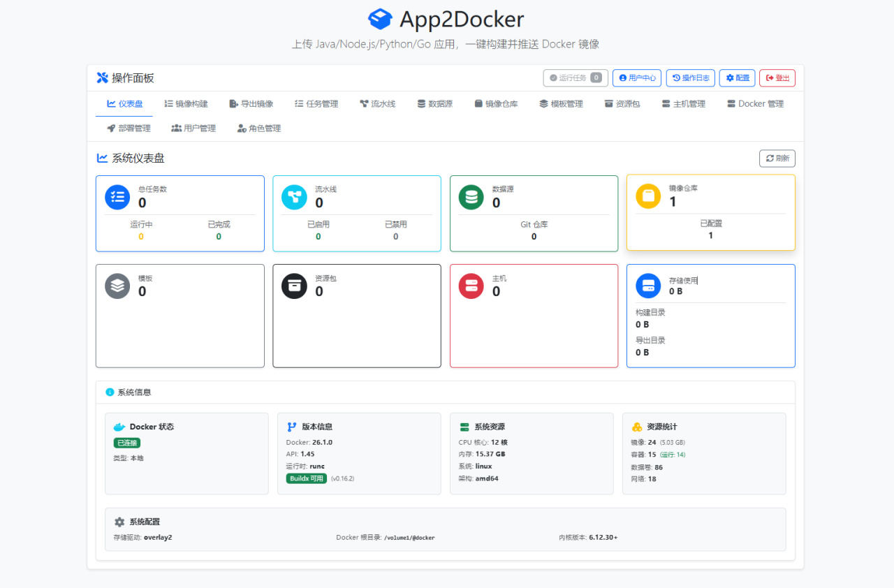Screen dimensions: 894x588
Task: Click the Docker whale icon beside Docker 状态
Action: click(x=119, y=427)
